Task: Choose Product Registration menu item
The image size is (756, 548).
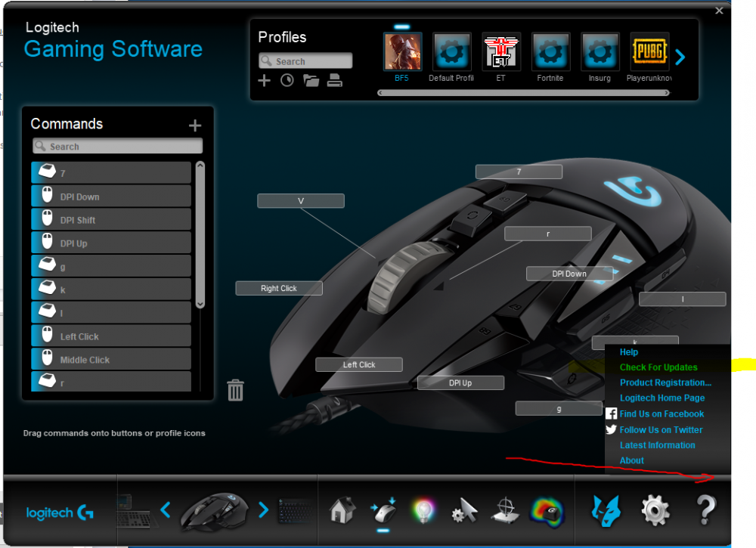Action: click(x=665, y=382)
